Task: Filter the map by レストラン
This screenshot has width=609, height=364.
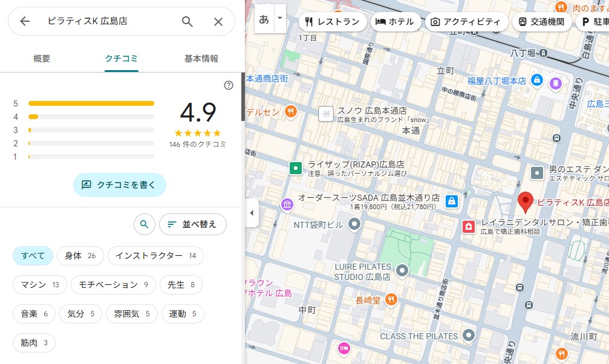Action: click(332, 22)
